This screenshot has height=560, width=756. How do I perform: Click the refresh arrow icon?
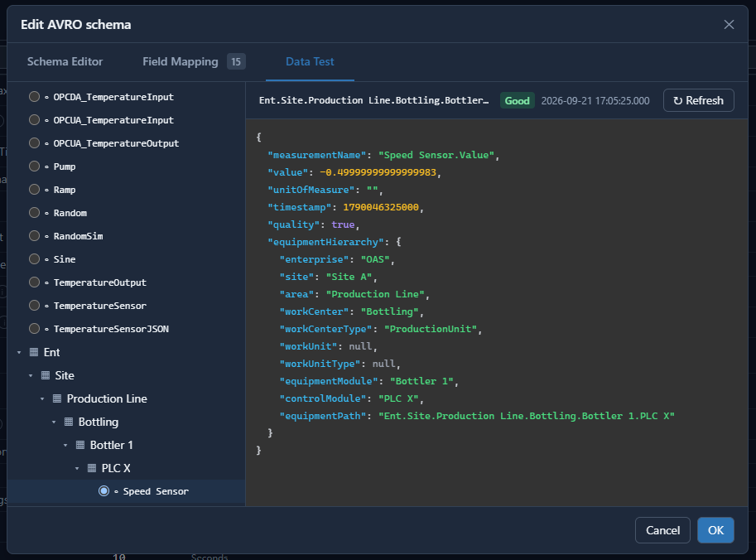point(678,101)
